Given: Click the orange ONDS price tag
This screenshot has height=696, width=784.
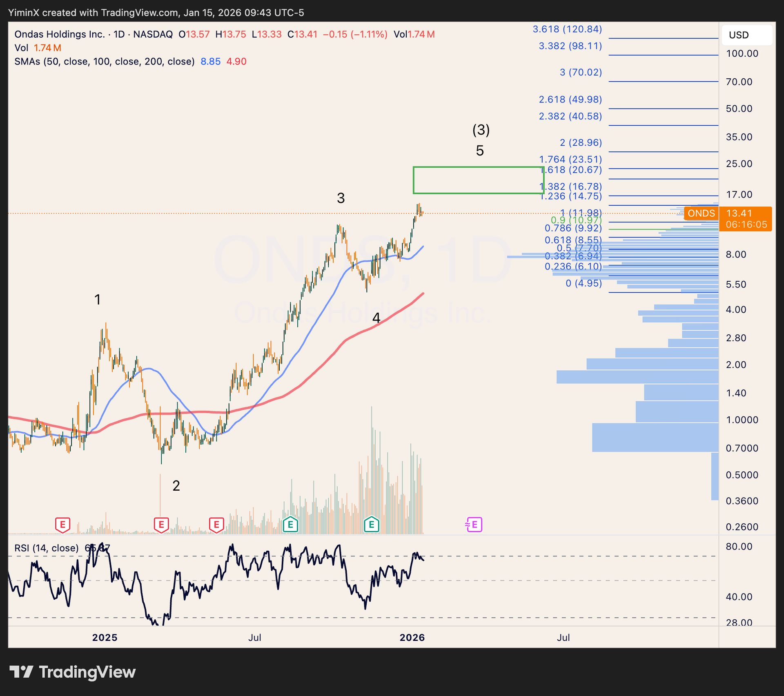Looking at the screenshot, I should point(701,213).
